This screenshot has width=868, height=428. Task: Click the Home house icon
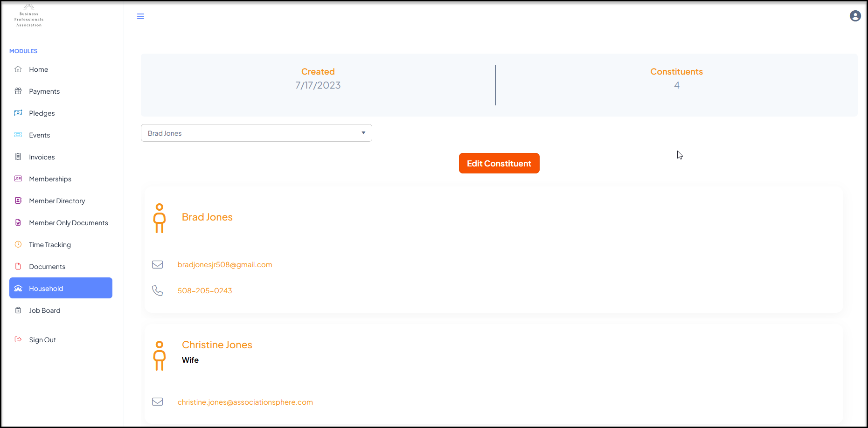18,69
